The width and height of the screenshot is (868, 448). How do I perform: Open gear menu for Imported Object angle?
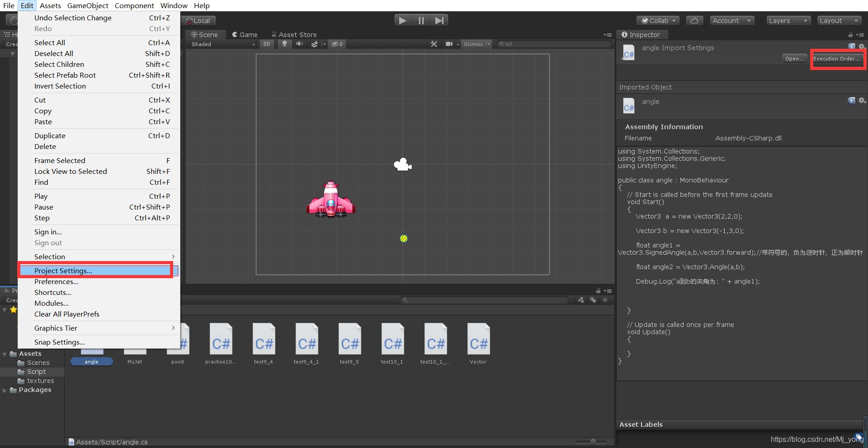tap(862, 100)
